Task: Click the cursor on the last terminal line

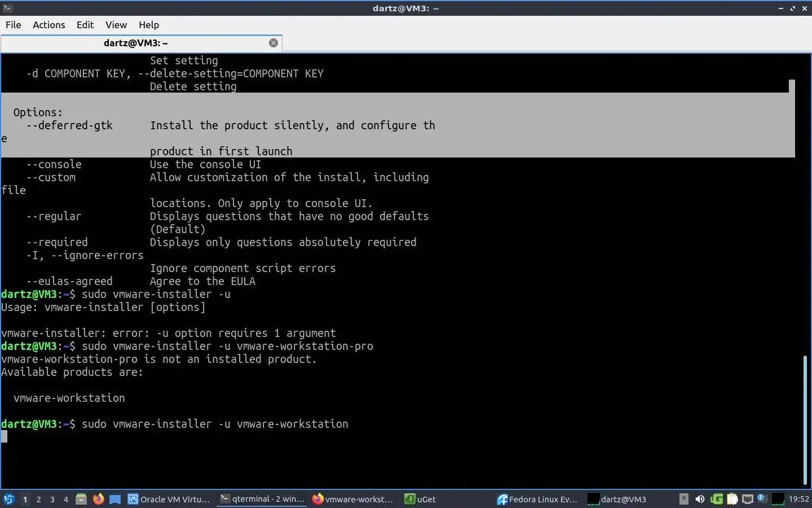Action: pyautogui.click(x=4, y=436)
